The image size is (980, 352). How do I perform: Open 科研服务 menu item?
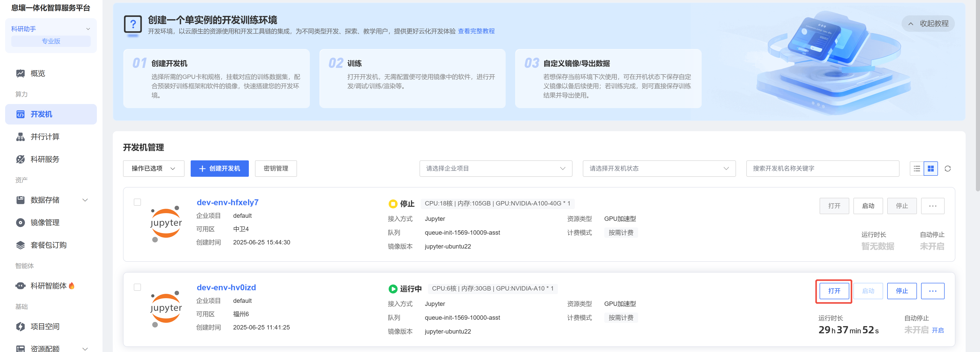click(51, 159)
